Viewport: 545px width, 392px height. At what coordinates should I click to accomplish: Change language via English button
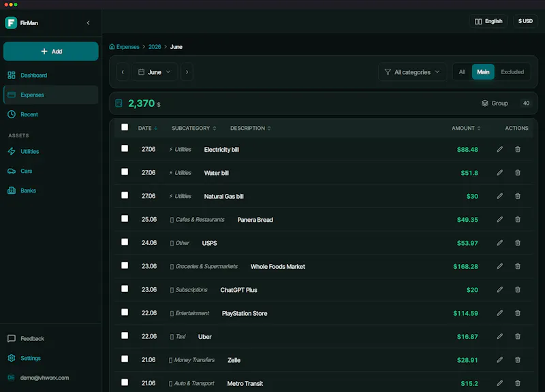488,21
